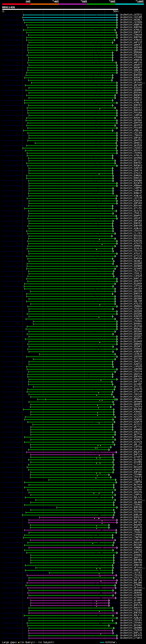
Task: Select hit label UniRef100_A7M6J2
Action: point(131,30)
